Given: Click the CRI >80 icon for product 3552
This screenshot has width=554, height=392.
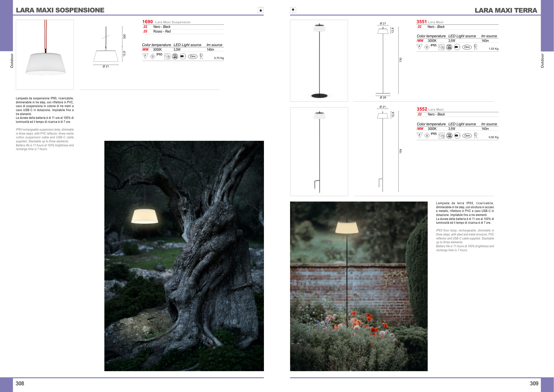Looking at the screenshot, I should [449, 136].
